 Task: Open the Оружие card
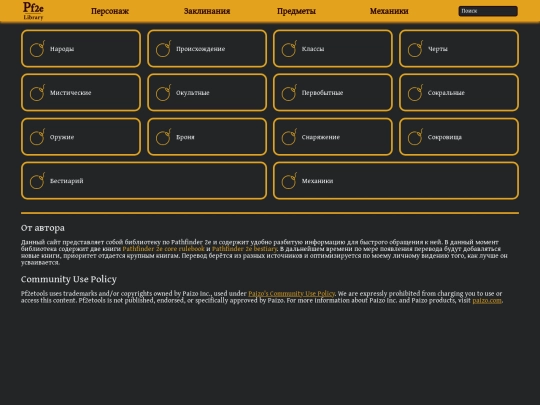[81, 137]
